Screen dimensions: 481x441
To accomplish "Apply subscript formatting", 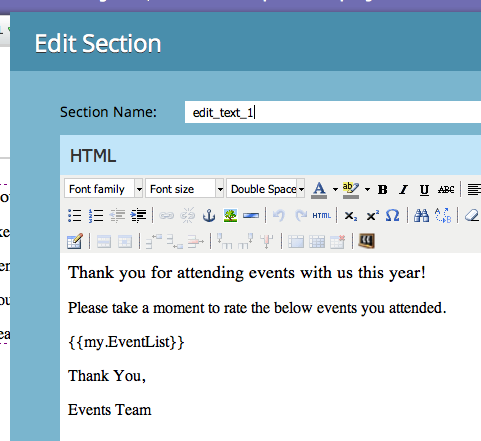I will [x=350, y=216].
